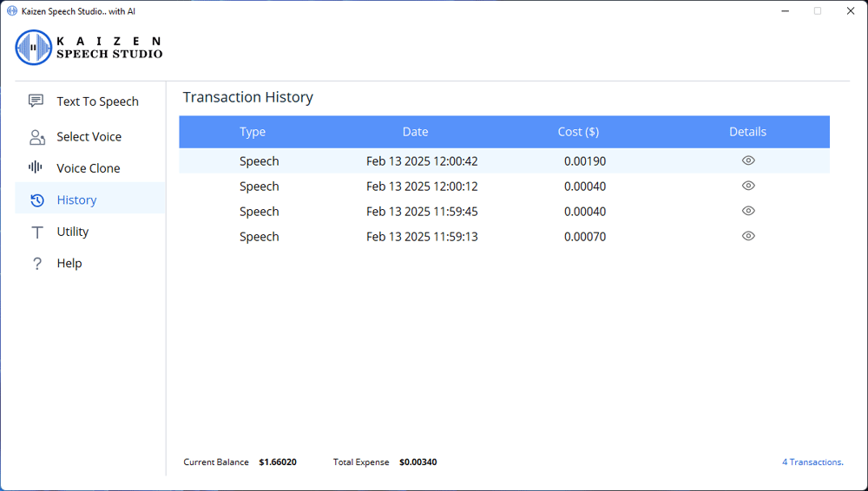Go to the Voice Clone section
This screenshot has width=868, height=491.
(89, 168)
